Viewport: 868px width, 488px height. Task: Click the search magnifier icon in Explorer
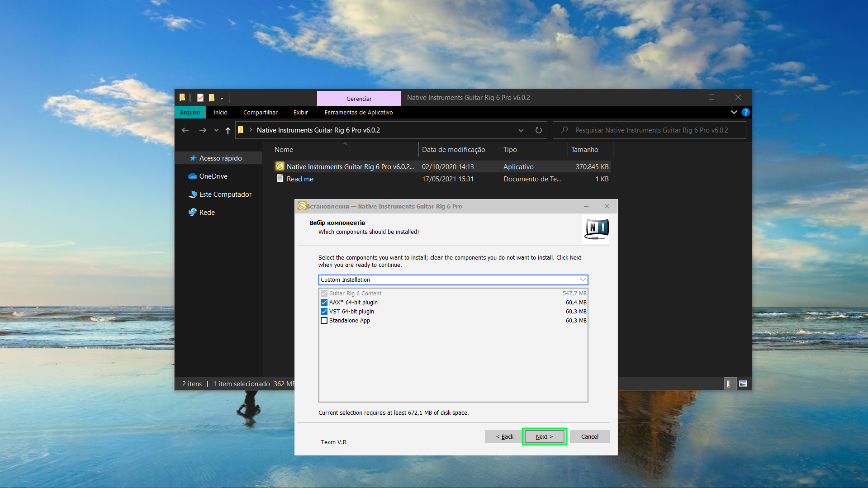564,130
